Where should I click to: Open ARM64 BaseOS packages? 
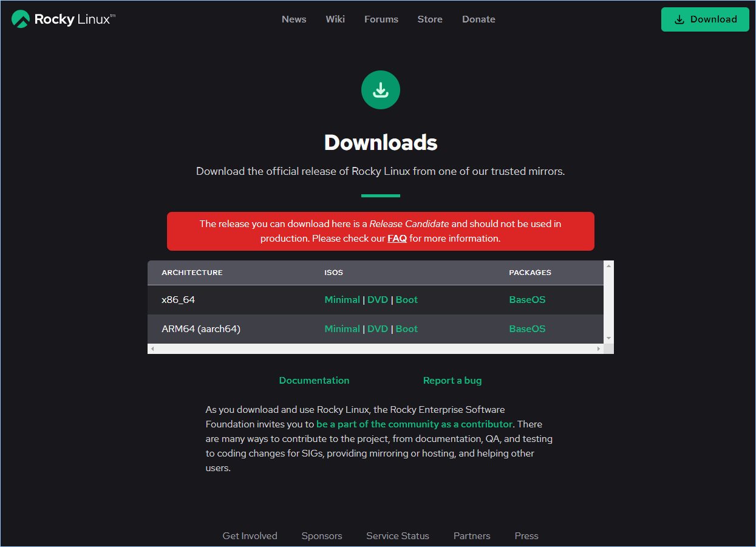(528, 329)
